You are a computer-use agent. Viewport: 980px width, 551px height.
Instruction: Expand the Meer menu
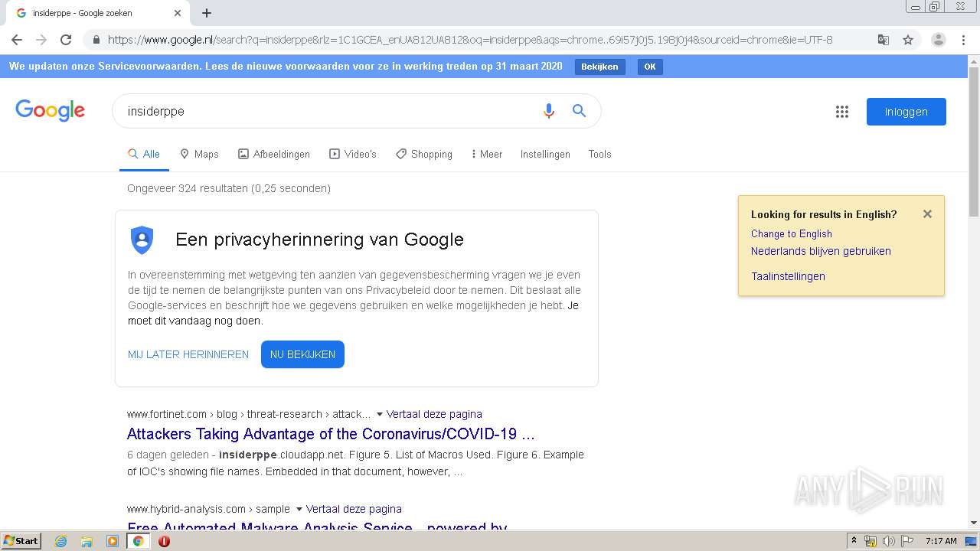[x=487, y=154]
